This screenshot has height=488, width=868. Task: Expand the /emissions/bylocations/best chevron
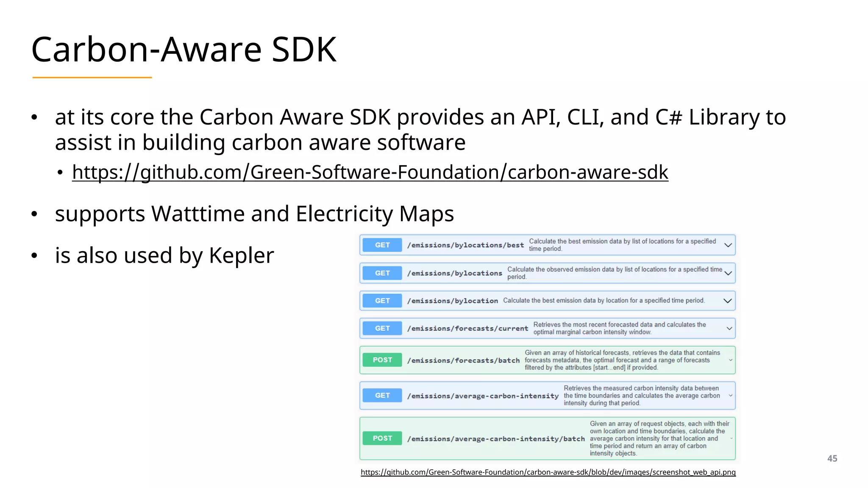(728, 245)
